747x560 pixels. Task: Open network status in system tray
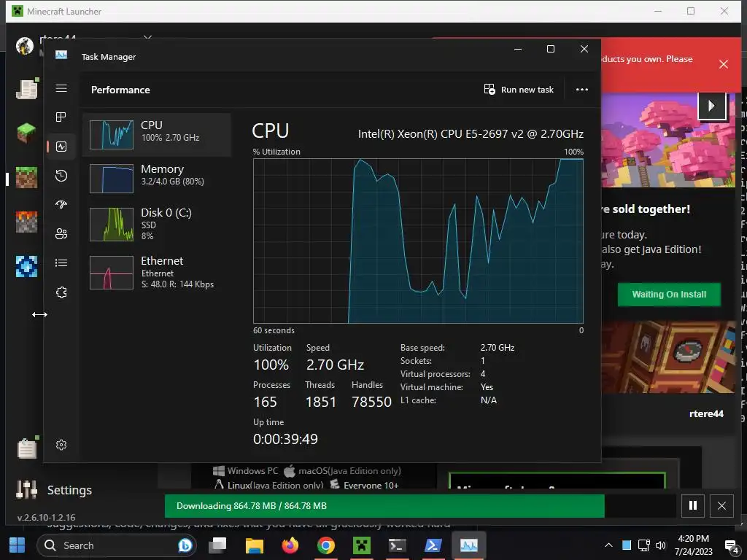click(644, 545)
